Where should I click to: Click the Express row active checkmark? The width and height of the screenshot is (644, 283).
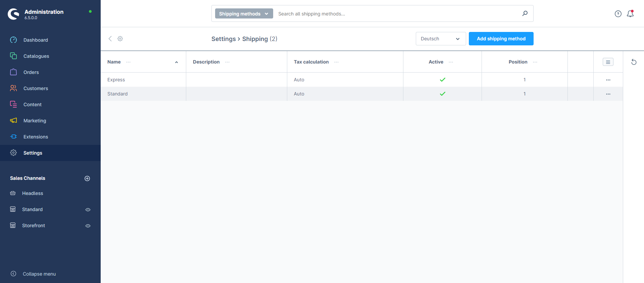(x=442, y=80)
